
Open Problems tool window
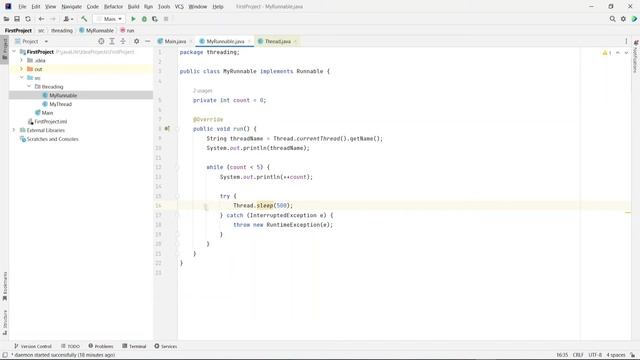[x=101, y=346]
